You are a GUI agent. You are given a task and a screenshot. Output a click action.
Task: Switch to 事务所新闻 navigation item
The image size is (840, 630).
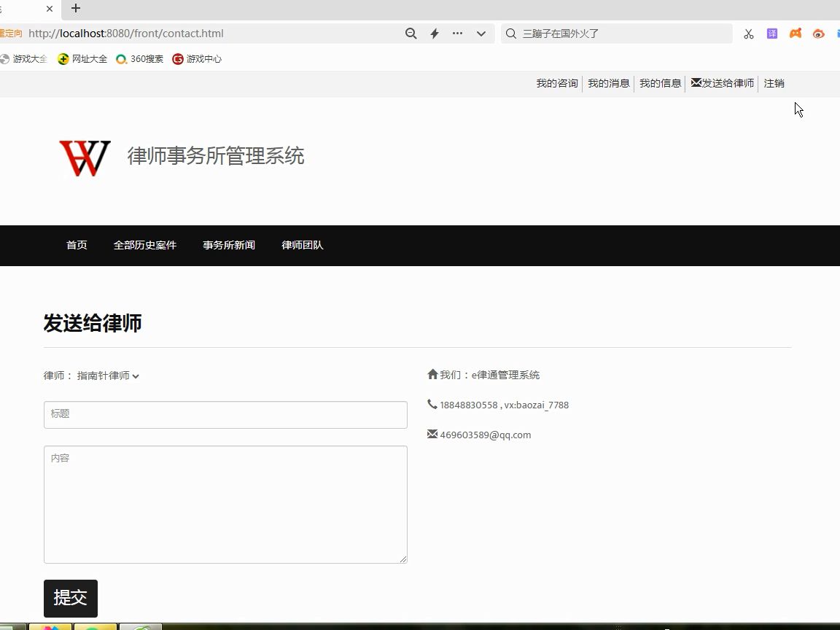click(x=228, y=245)
